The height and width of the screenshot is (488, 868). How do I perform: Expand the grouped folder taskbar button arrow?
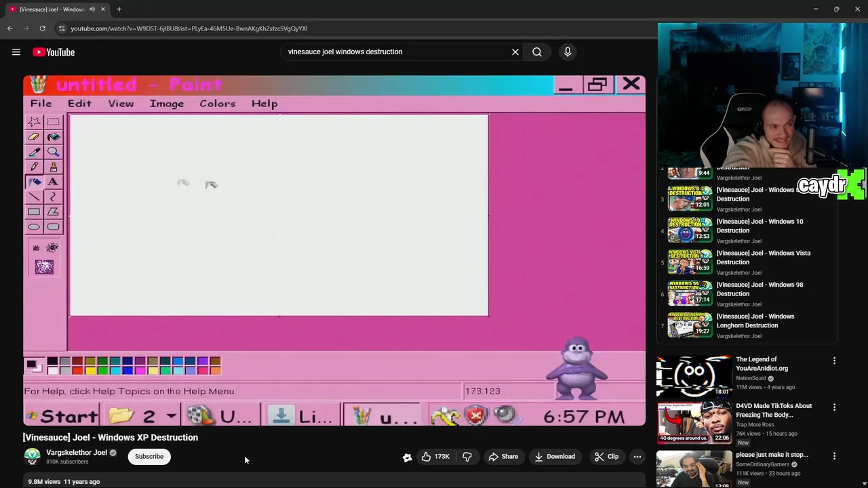pos(172,416)
